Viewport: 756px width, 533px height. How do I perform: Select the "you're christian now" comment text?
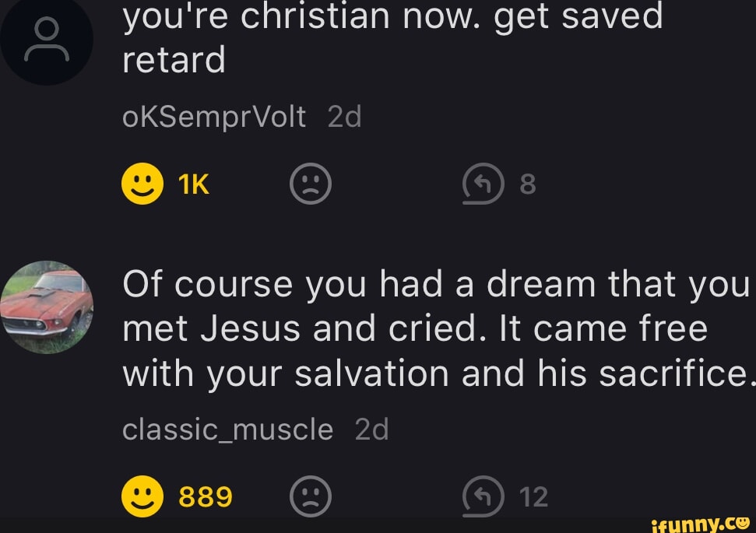(x=392, y=35)
